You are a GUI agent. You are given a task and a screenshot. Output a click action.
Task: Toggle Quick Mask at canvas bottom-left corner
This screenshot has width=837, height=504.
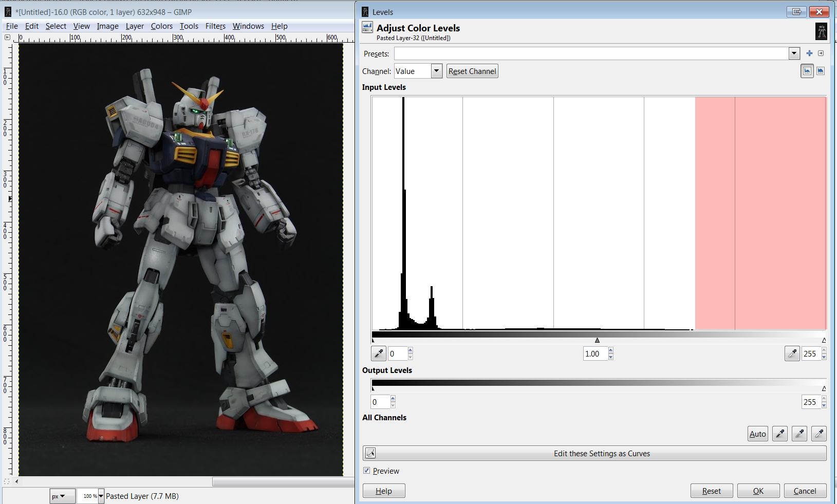click(7, 481)
